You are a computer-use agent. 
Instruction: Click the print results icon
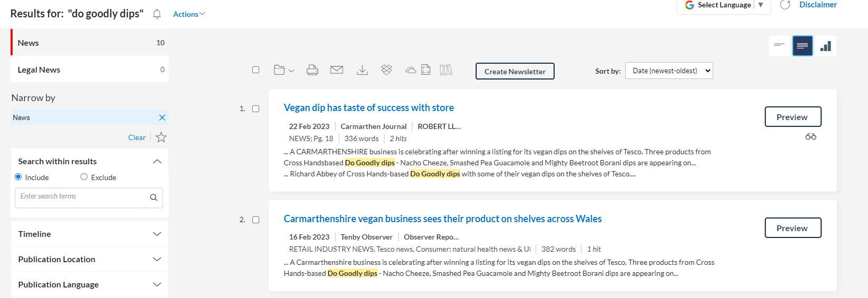pos(312,70)
